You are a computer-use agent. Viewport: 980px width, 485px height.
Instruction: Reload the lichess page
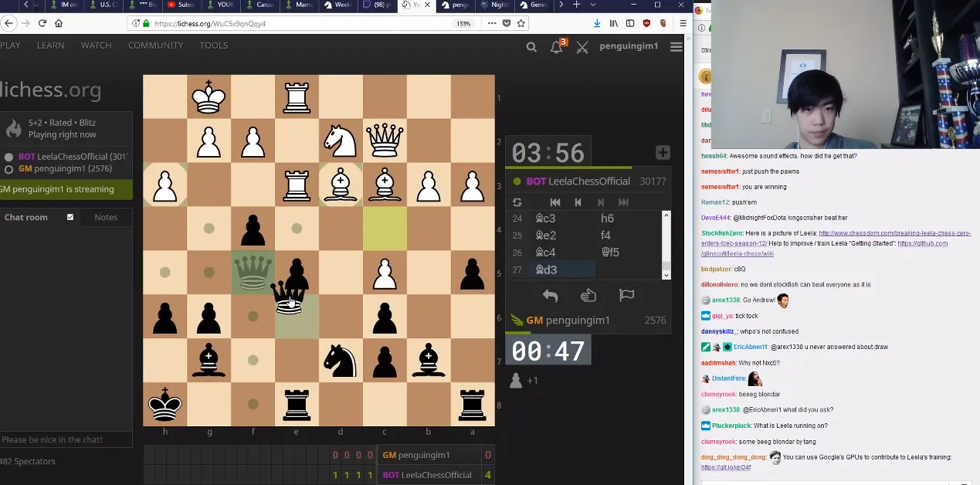tap(42, 23)
